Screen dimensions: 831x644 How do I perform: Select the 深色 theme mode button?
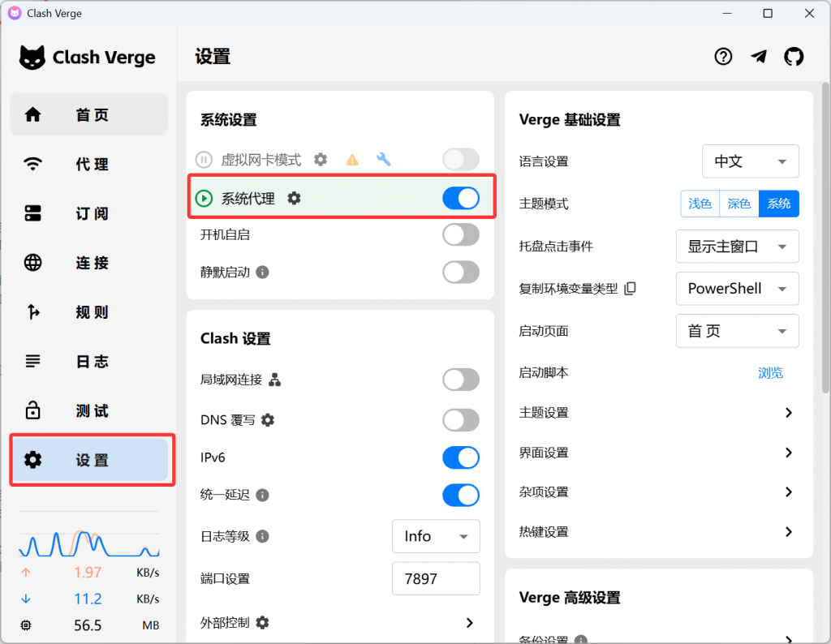point(738,204)
